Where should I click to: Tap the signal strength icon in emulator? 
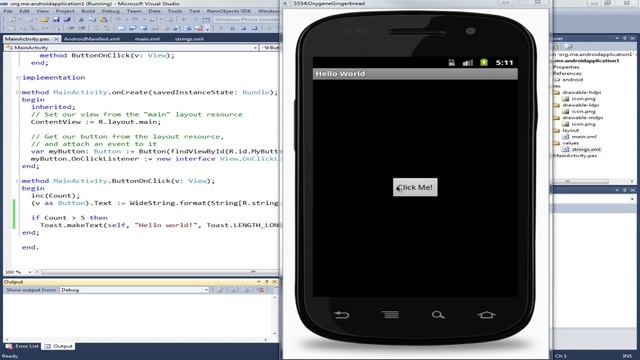click(x=468, y=62)
